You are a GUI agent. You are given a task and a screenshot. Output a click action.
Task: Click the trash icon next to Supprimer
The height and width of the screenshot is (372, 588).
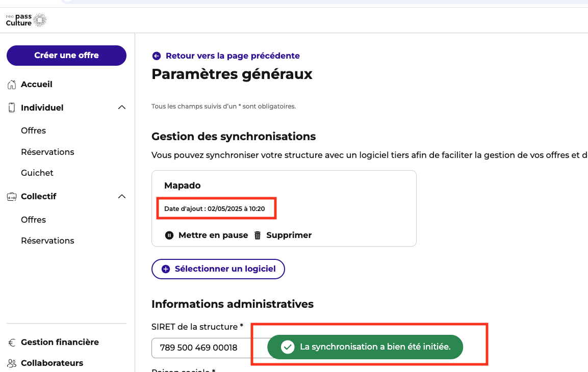258,235
